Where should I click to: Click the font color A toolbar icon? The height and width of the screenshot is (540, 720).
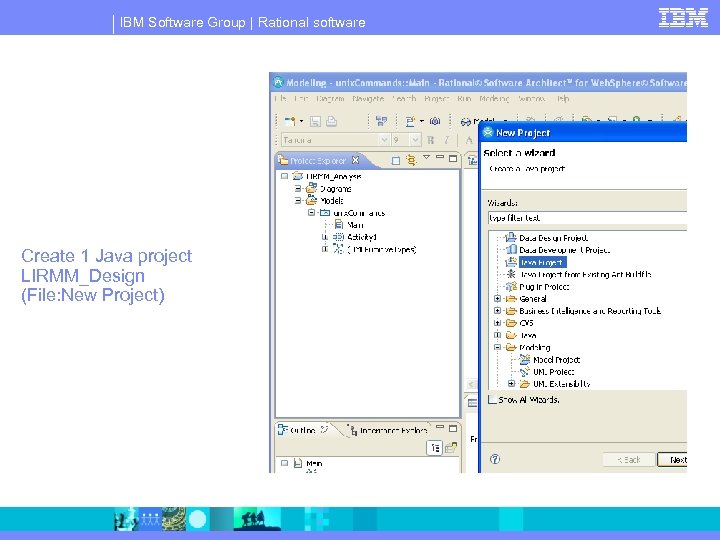click(469, 140)
